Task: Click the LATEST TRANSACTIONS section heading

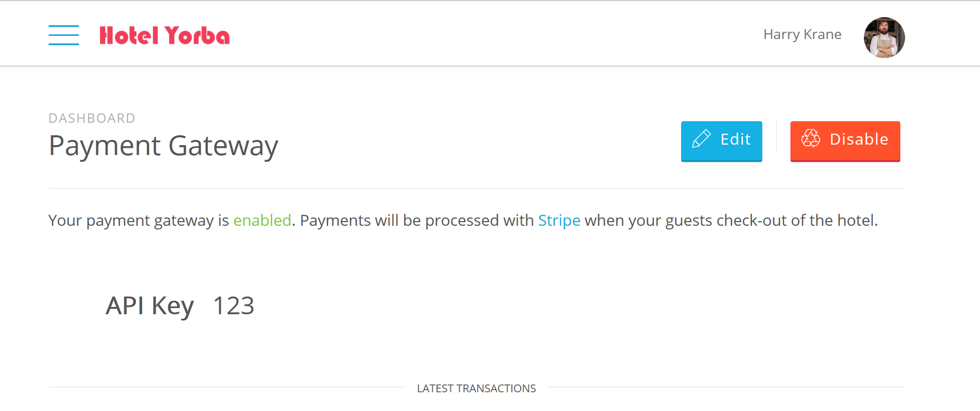Action: pos(476,389)
